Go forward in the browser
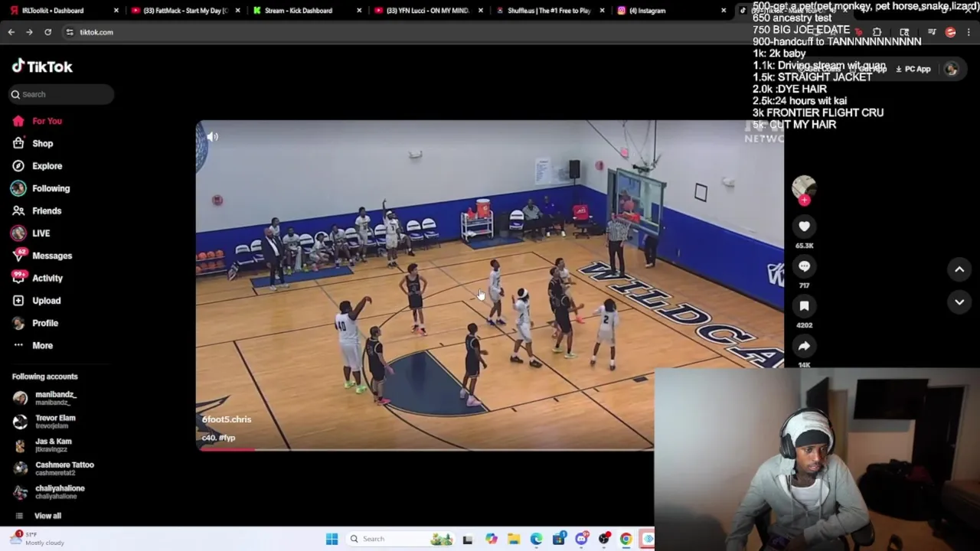The height and width of the screenshot is (551, 980). click(x=29, y=32)
